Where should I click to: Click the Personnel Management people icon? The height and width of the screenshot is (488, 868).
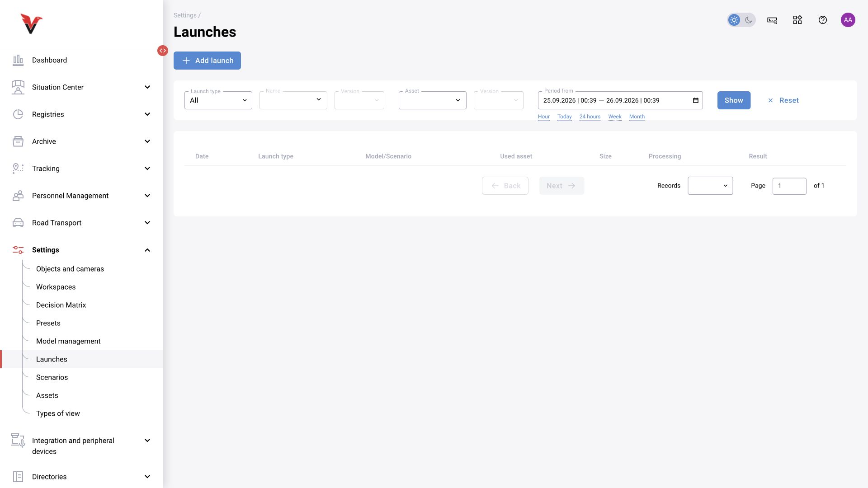tap(18, 196)
